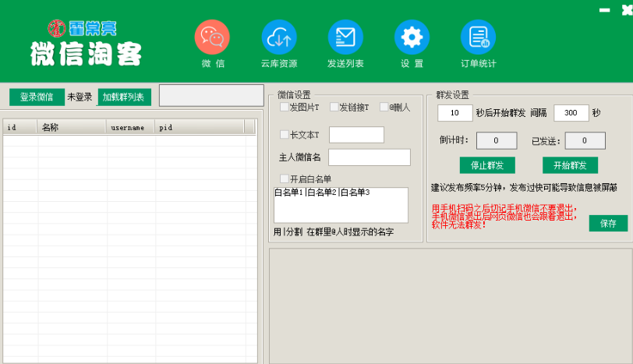Focus the 间隔 interval field showing 300
Viewport: 633px width, 364px height.
point(571,113)
